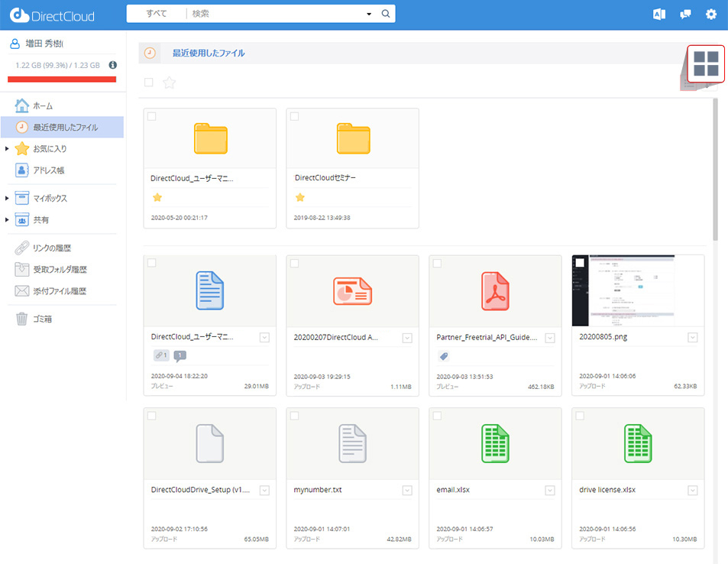Open email.xlsx spreadsheet icon
The height and width of the screenshot is (564, 728).
[495, 444]
